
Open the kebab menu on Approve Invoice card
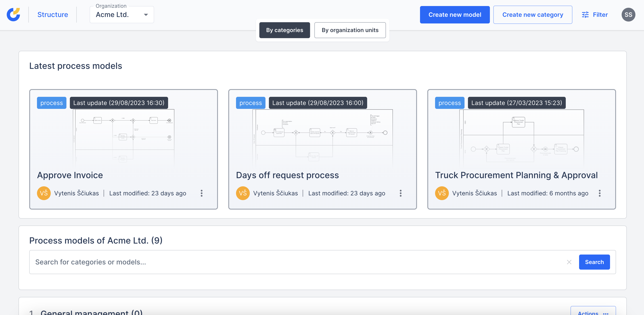click(x=201, y=193)
